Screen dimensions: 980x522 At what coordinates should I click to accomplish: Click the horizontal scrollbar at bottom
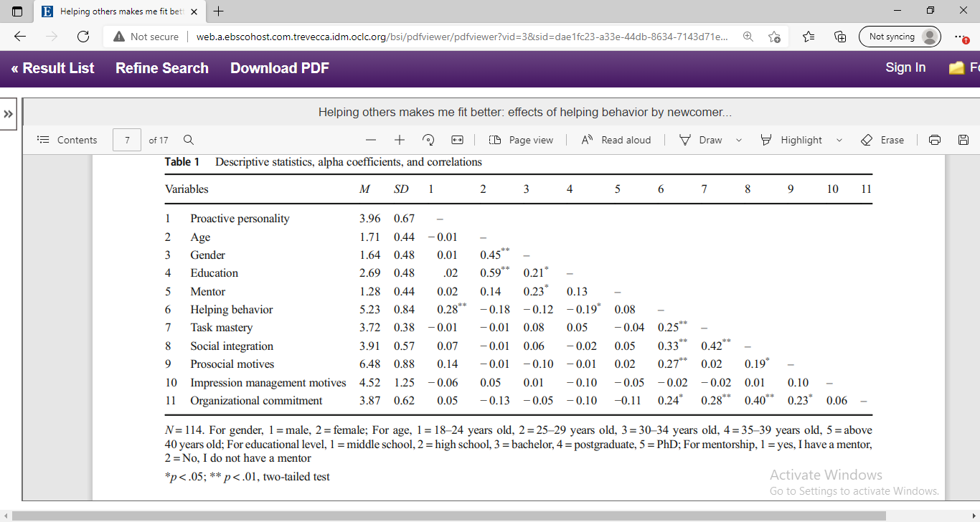click(449, 516)
